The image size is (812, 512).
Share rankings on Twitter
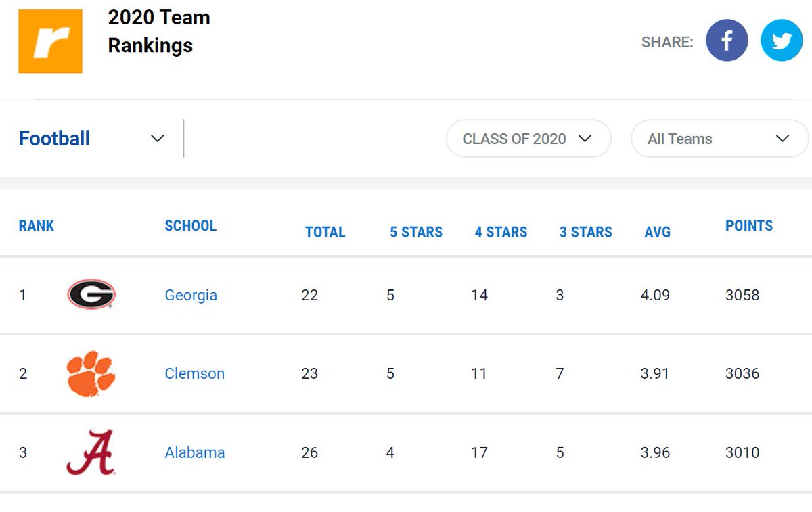tap(782, 41)
